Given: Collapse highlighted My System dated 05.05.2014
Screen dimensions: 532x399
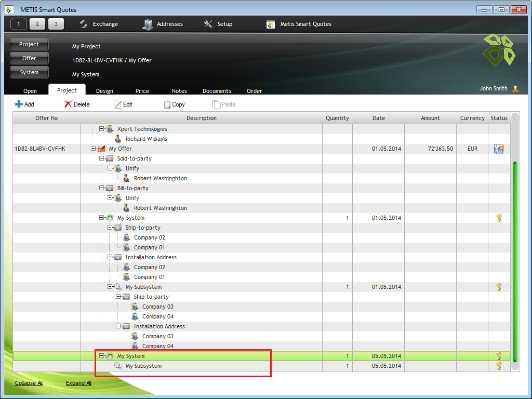Looking at the screenshot, I should point(101,355).
